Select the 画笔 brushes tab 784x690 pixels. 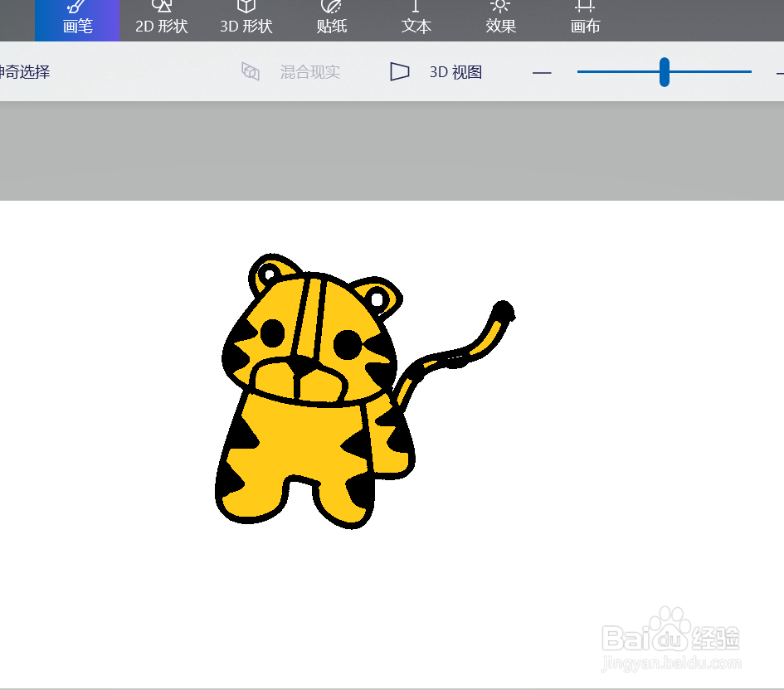click(77, 20)
